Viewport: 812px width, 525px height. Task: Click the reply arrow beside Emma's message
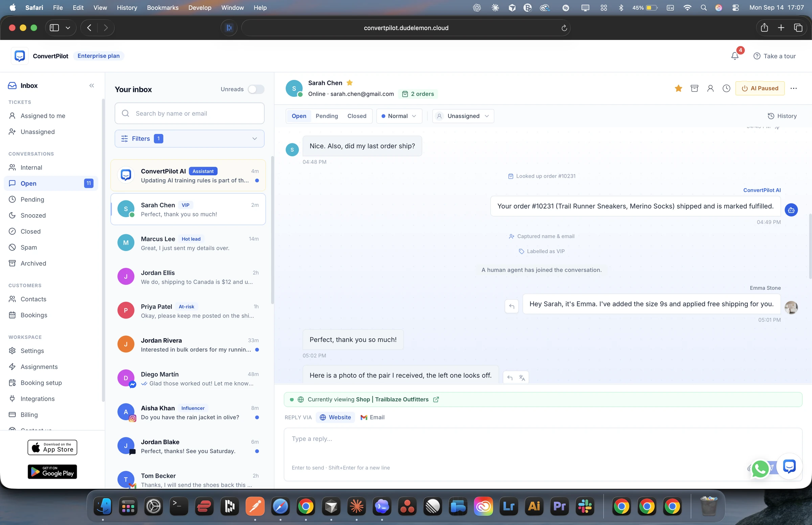512,306
